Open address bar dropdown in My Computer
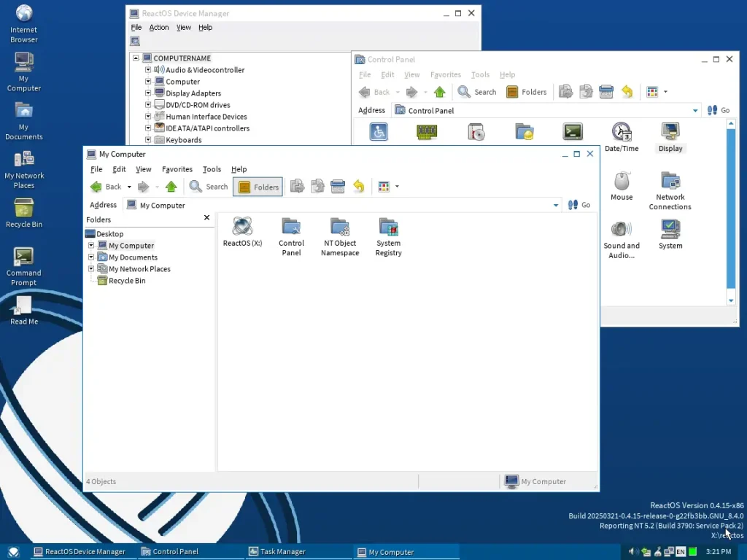Viewport: 747px width, 560px height. click(x=555, y=205)
